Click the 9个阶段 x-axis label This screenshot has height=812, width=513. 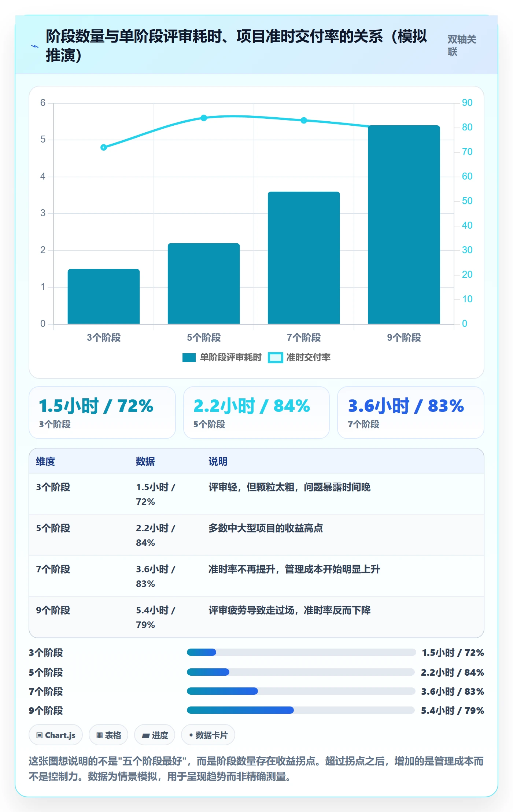coord(404,337)
